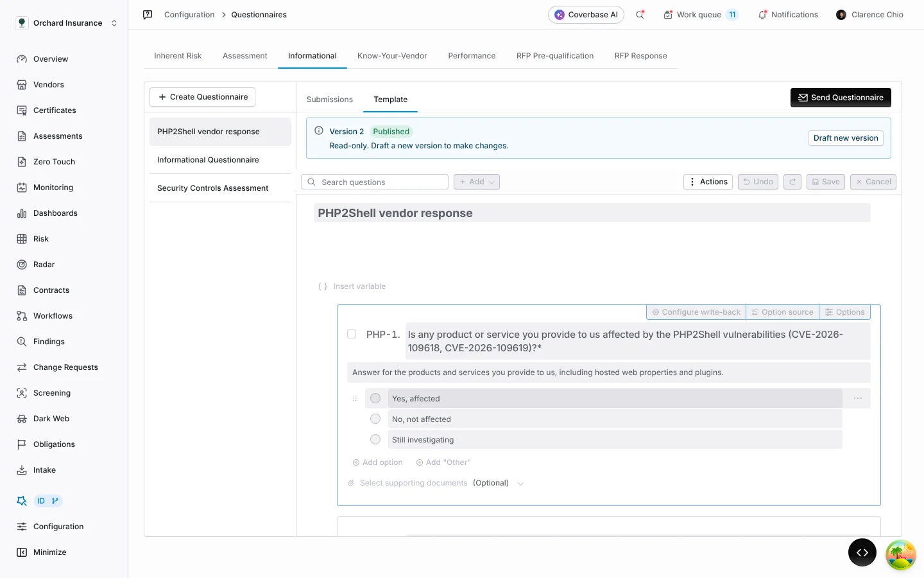Click Add option link

click(377, 462)
